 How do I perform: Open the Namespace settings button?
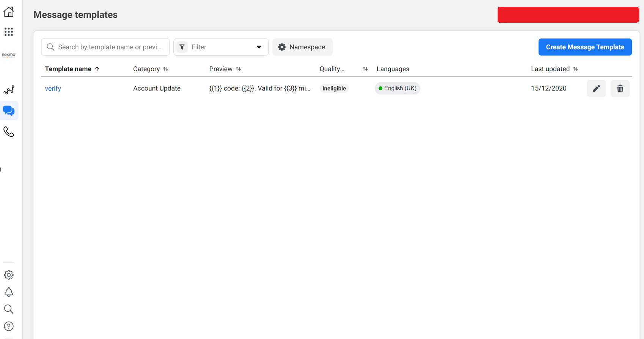pos(302,47)
